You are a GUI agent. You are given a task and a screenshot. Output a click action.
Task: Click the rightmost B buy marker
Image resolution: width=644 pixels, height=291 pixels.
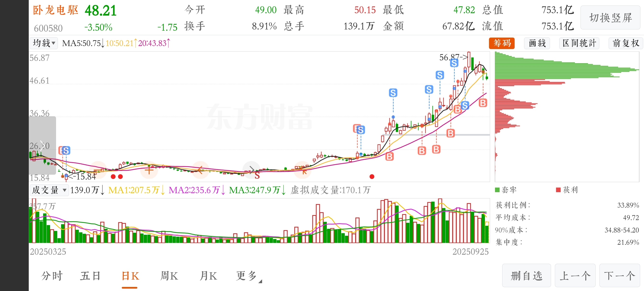pos(483,103)
